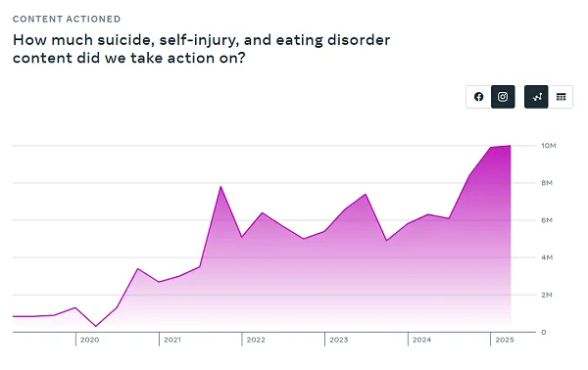Click the final 2025 data point at 10M

511,145
